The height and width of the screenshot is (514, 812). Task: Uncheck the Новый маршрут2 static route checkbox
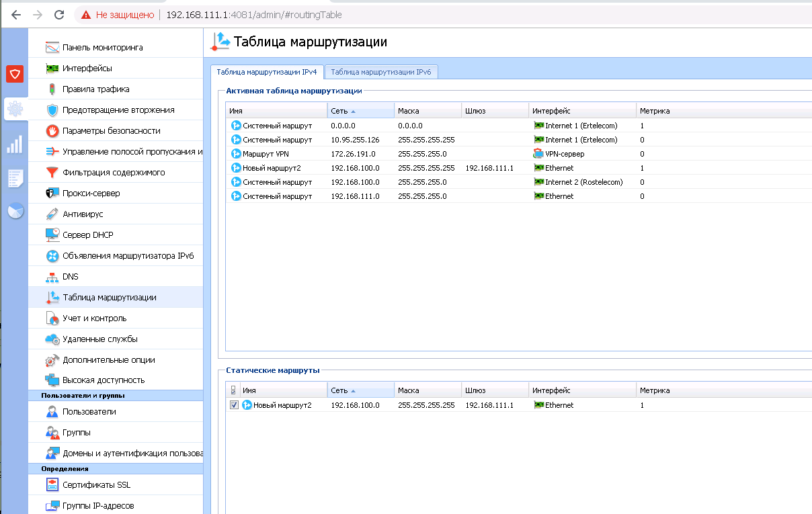click(x=234, y=405)
